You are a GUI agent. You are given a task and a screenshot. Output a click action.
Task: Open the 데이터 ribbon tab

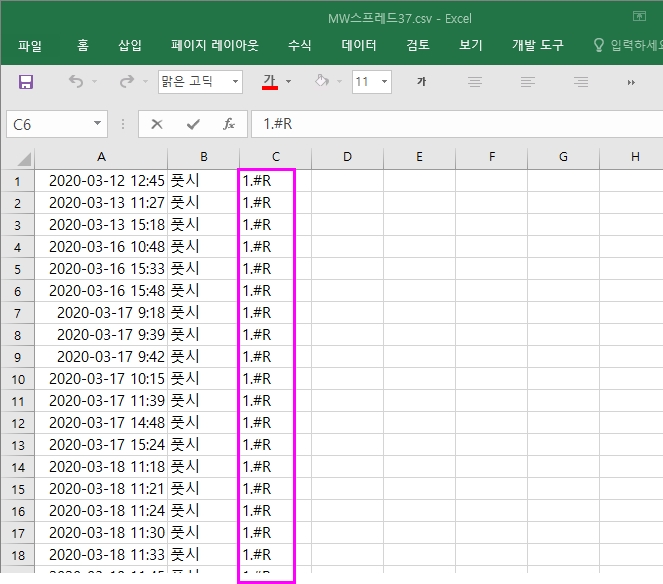tap(359, 45)
